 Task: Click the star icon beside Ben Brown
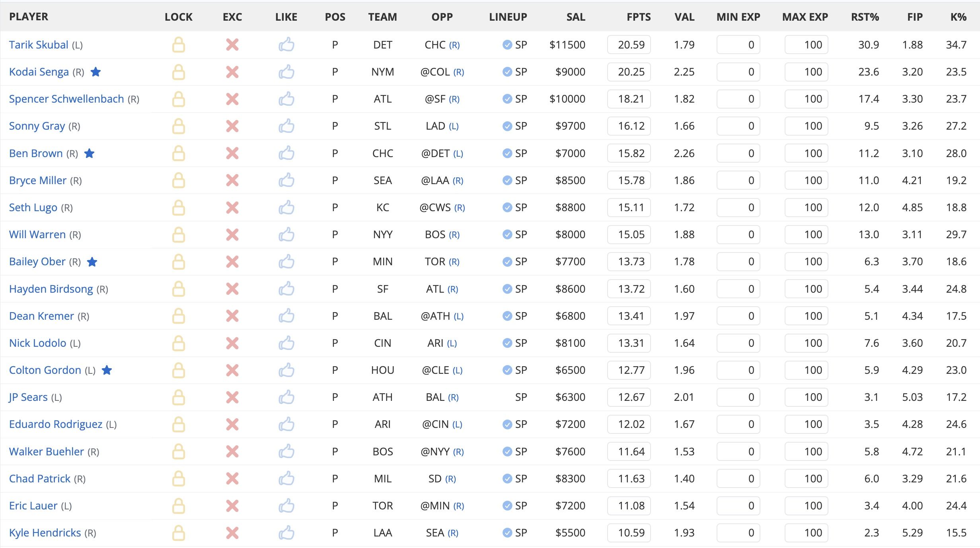tap(89, 153)
